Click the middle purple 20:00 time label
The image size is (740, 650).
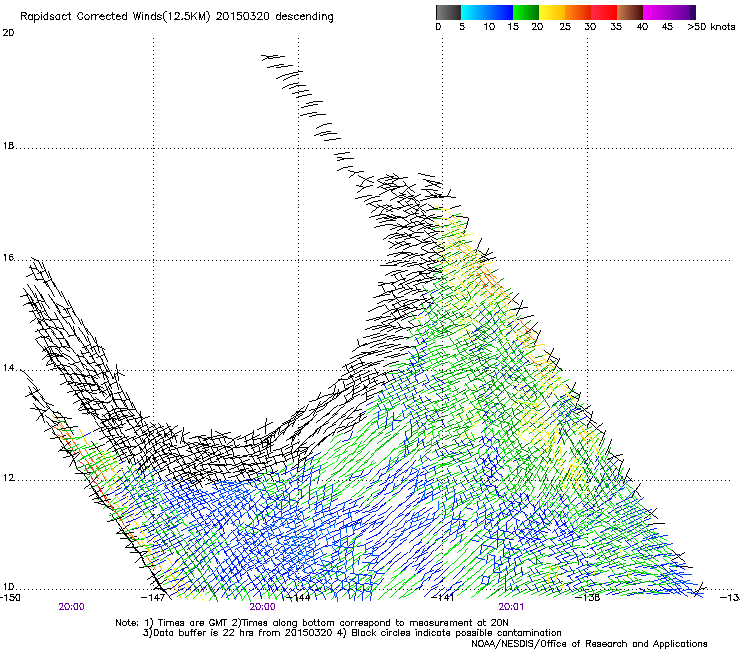(x=262, y=607)
